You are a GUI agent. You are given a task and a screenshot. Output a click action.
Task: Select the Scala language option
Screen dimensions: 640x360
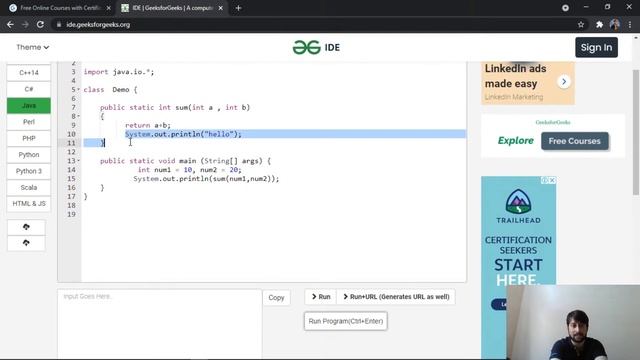tap(29, 187)
